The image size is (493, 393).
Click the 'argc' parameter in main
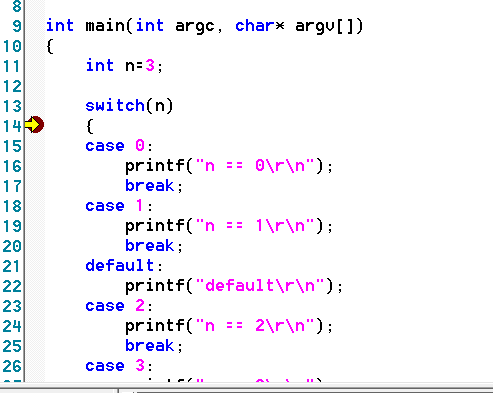tap(195, 27)
